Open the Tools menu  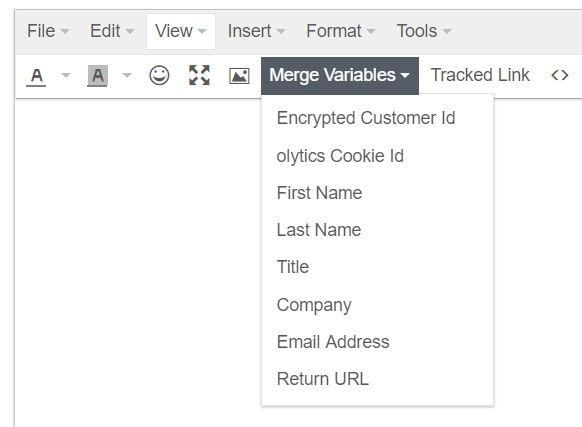click(x=424, y=31)
